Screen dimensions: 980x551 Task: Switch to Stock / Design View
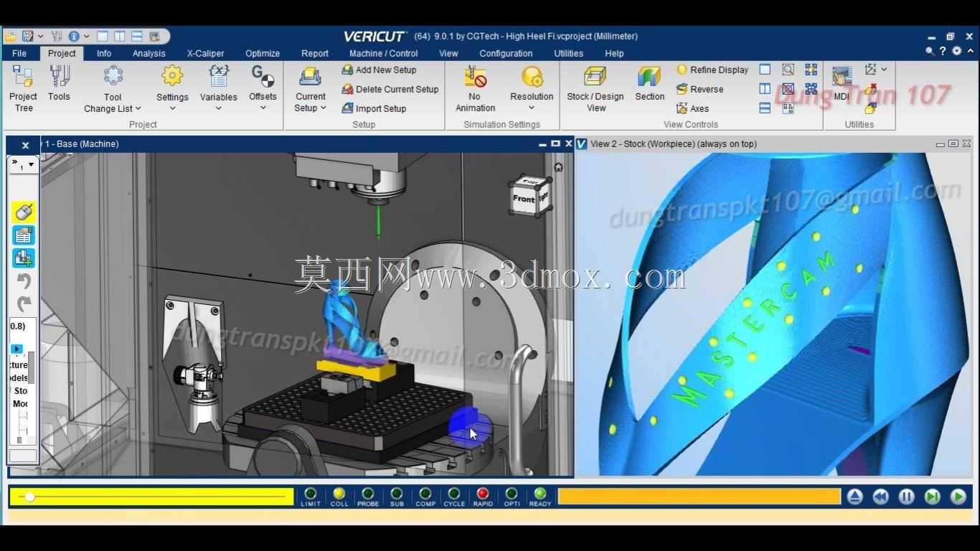[x=595, y=88]
